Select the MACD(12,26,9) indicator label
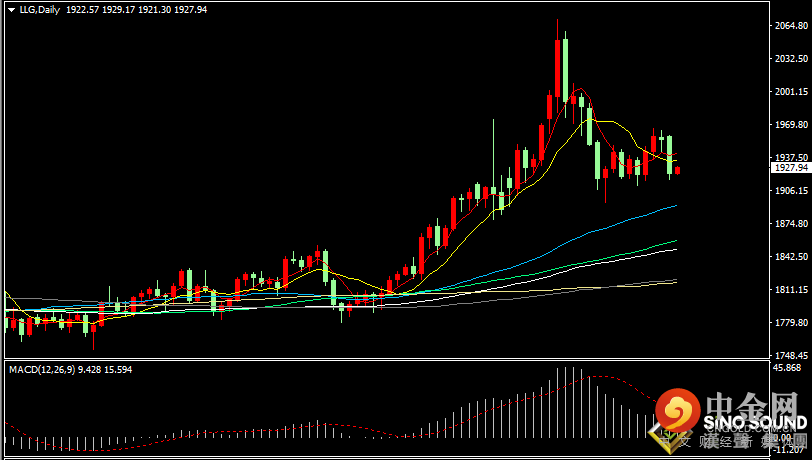This screenshot has width=812, height=460. (42, 370)
